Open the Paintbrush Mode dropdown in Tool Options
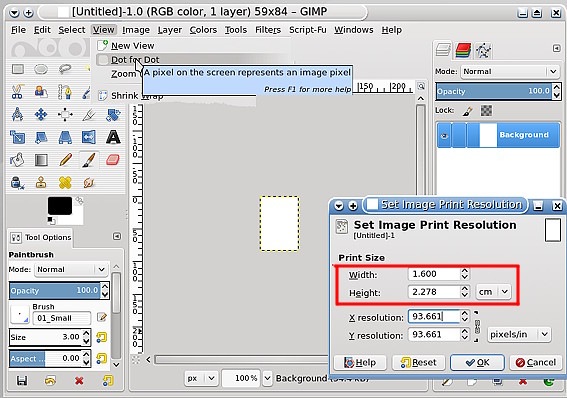 71,270
